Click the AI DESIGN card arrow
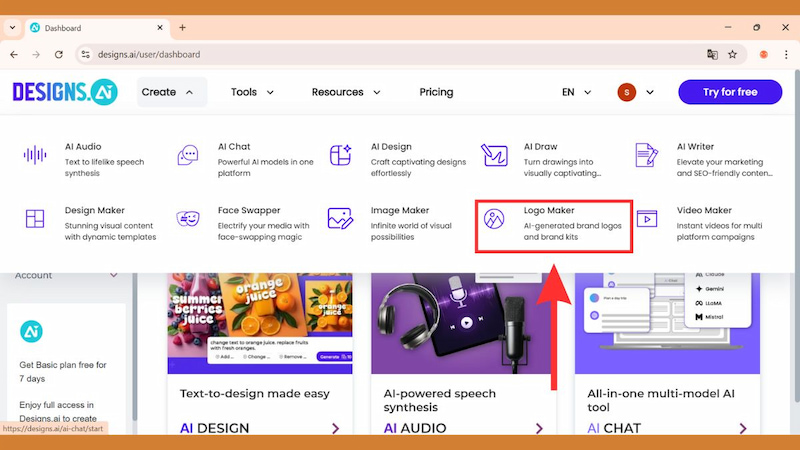This screenshot has width=800, height=450. pyautogui.click(x=335, y=429)
